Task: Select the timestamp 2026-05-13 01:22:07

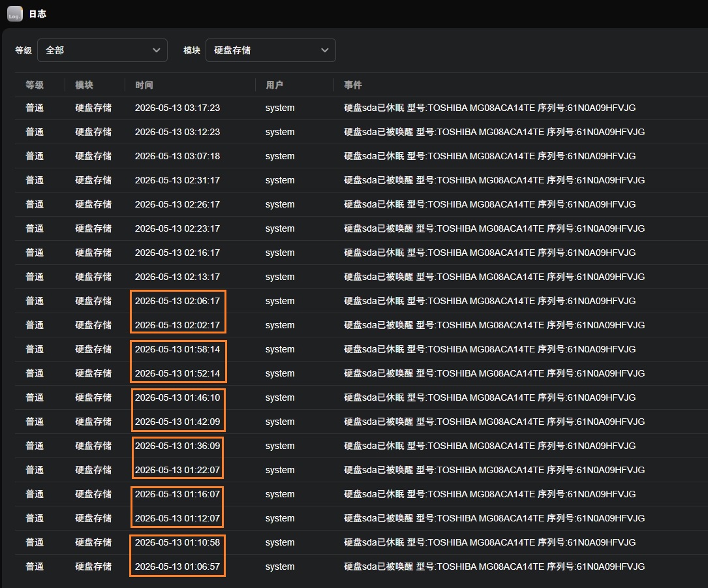Action: pyautogui.click(x=177, y=470)
